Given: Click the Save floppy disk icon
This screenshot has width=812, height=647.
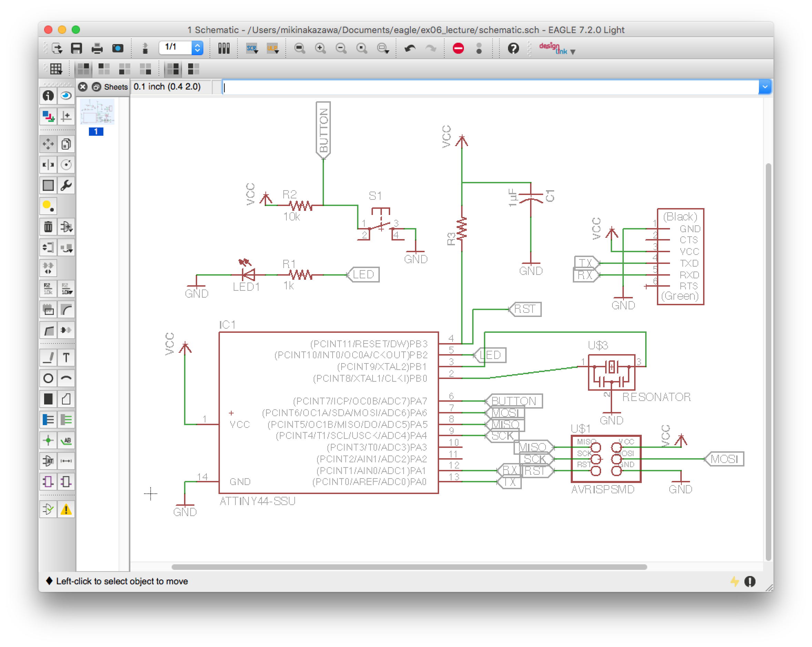Looking at the screenshot, I should click(77, 48).
